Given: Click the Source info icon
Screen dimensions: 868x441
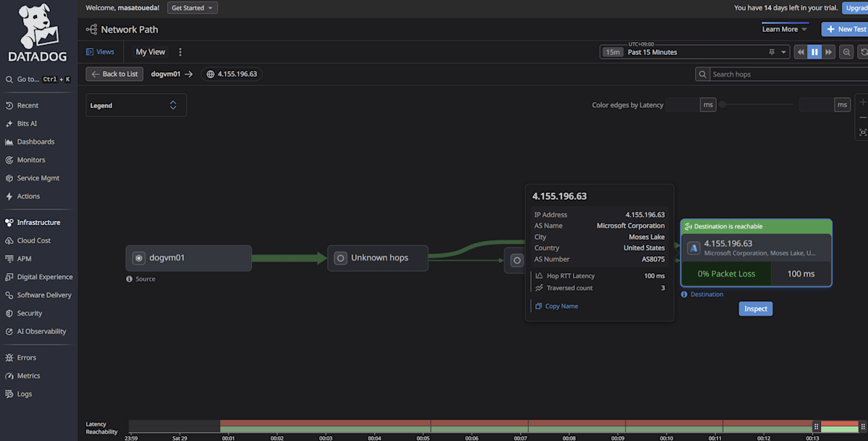Looking at the screenshot, I should click(129, 279).
